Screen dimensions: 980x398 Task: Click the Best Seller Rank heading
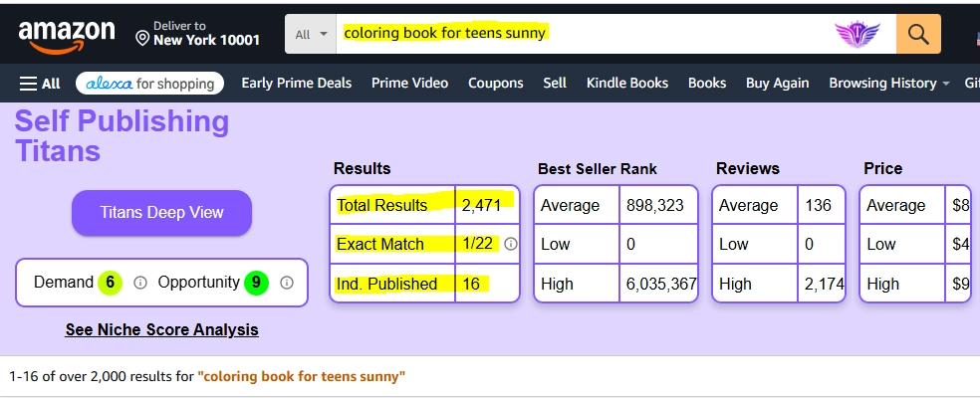597,169
